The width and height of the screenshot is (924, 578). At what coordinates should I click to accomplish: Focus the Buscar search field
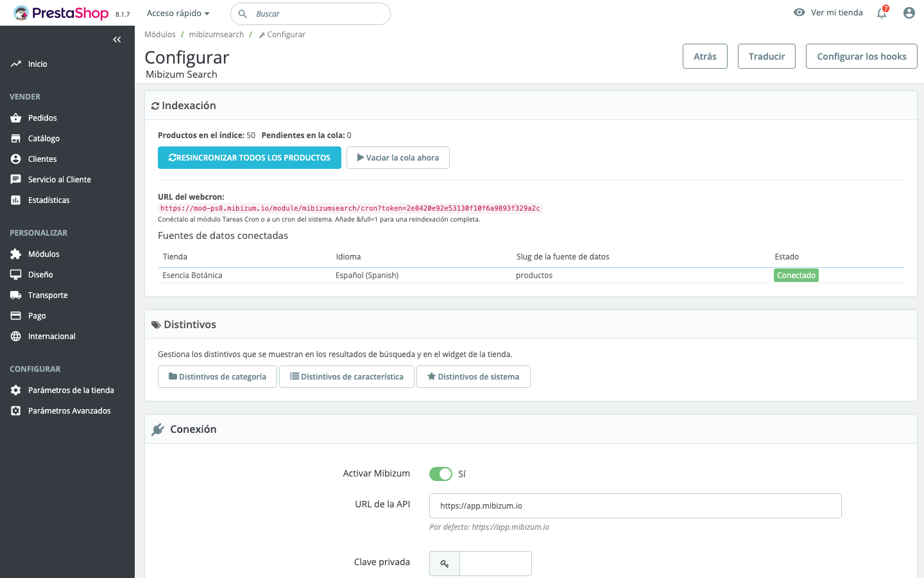311,13
